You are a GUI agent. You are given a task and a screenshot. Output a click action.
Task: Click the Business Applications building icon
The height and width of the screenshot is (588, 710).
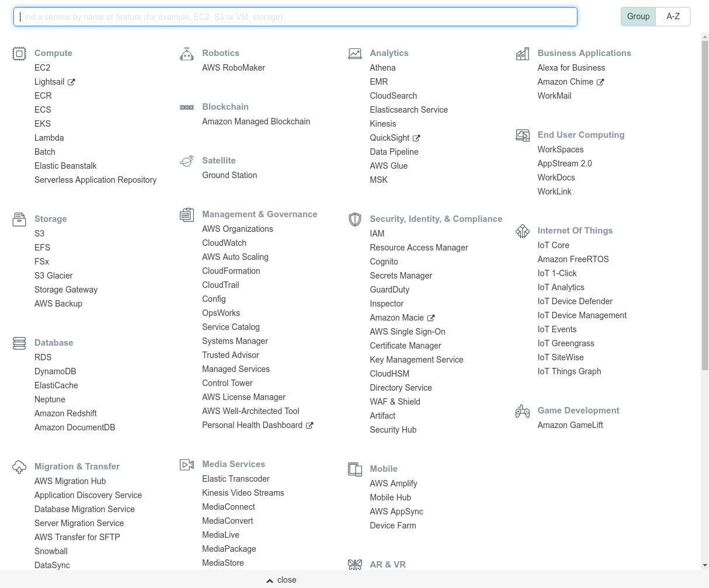coord(523,54)
